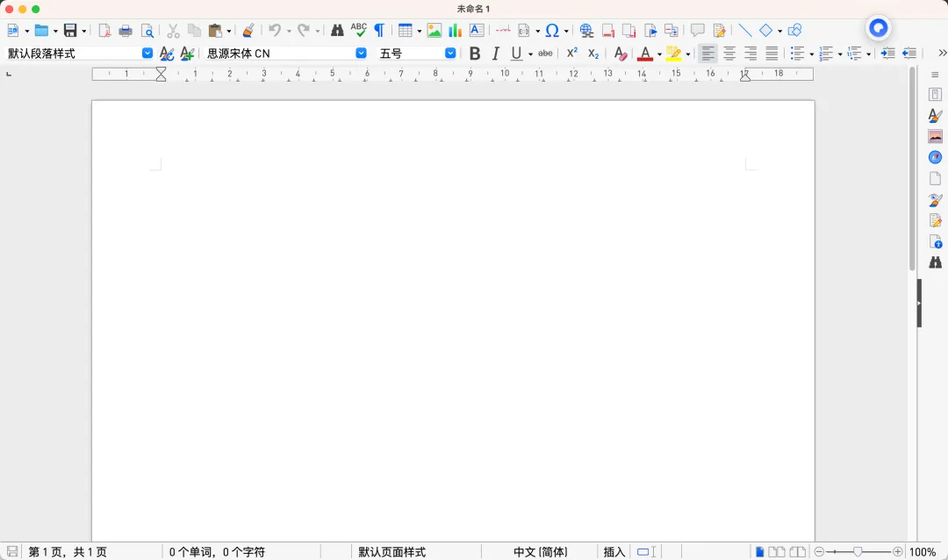Select the Clone Formatting paintbrush
Viewport: 948px width, 560px height.
(248, 30)
